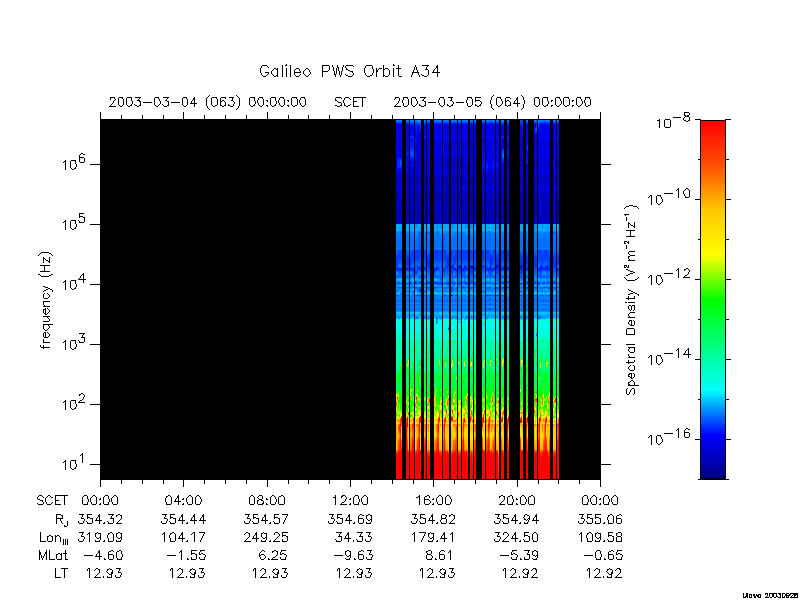Image resolution: width=800 pixels, height=600 pixels.
Task: Click the longitude value 104.17
Action: 183,537
